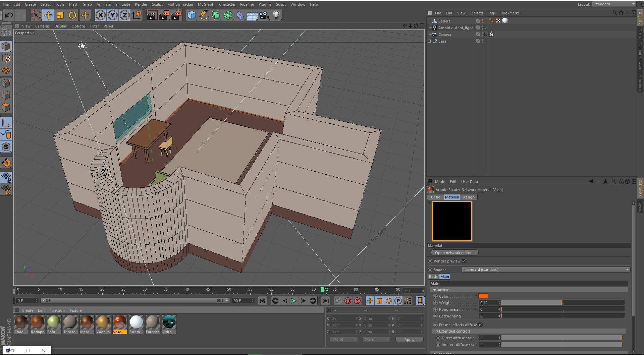
Task: Open the Shader standard dropdown
Action: (546, 270)
